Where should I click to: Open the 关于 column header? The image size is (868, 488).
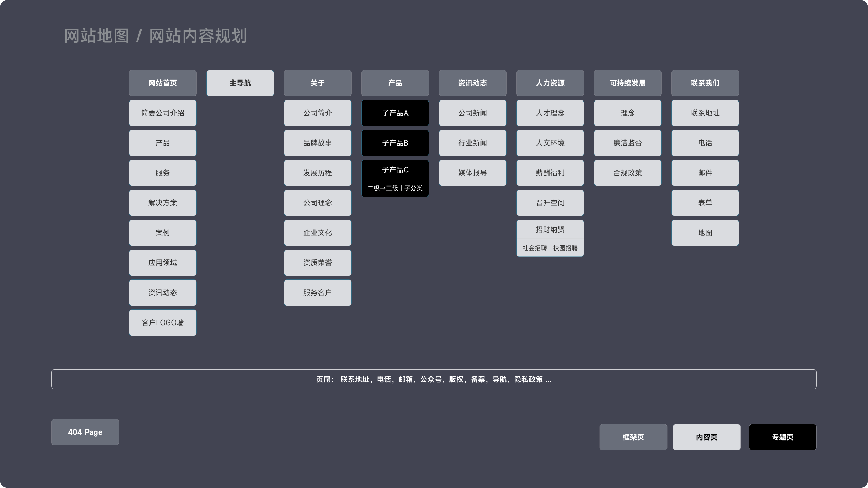coord(318,83)
